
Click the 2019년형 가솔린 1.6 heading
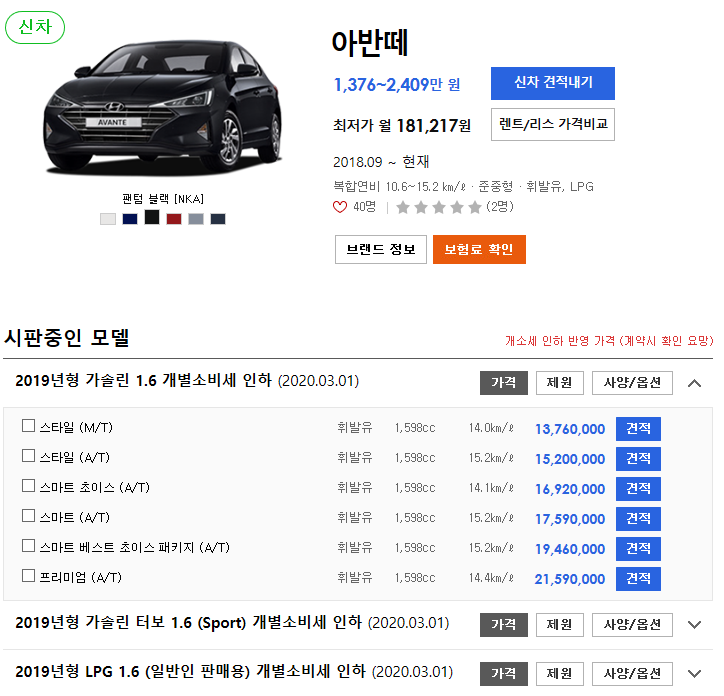pyautogui.click(x=187, y=381)
